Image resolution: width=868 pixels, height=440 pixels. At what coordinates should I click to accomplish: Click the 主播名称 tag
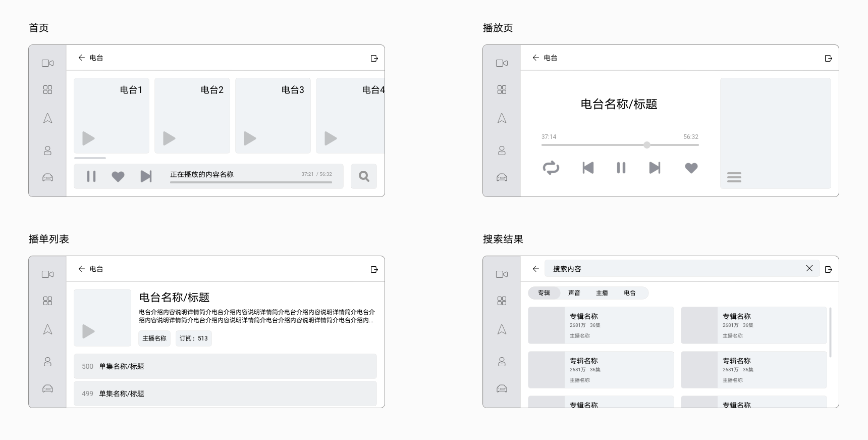coord(154,338)
